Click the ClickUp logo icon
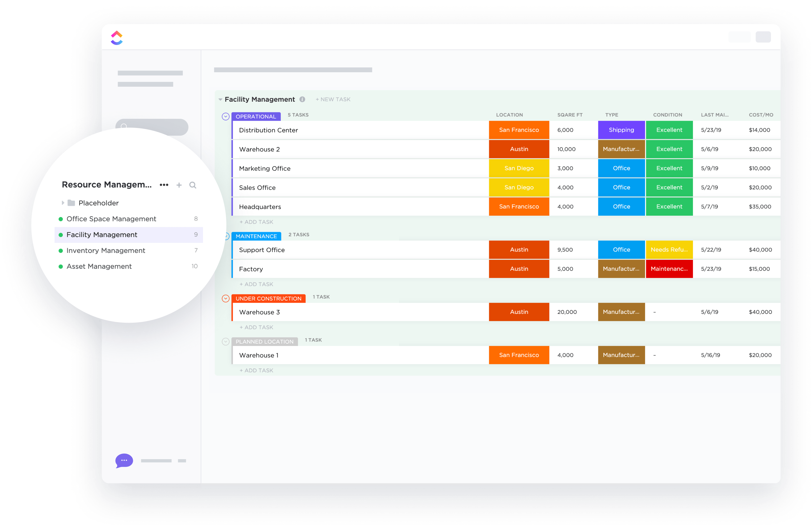 [x=117, y=38]
